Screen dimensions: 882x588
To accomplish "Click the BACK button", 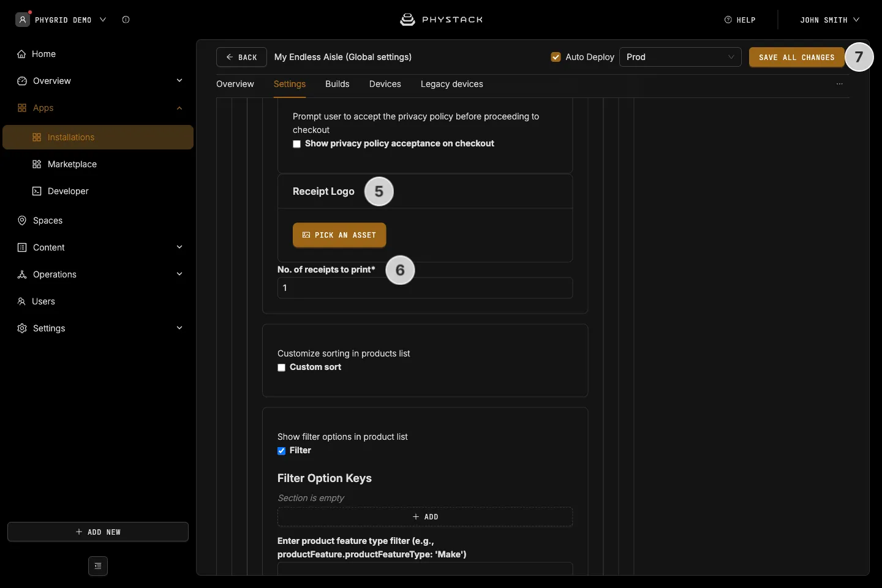I will (241, 57).
